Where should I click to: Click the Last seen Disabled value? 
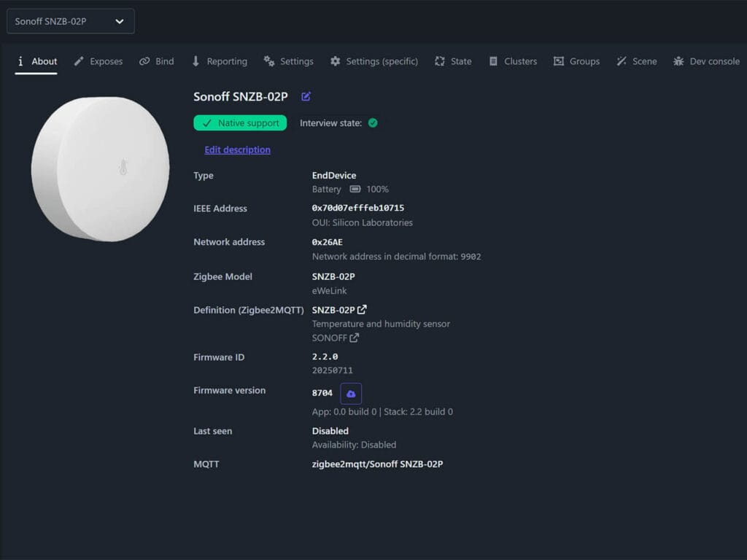coord(330,431)
